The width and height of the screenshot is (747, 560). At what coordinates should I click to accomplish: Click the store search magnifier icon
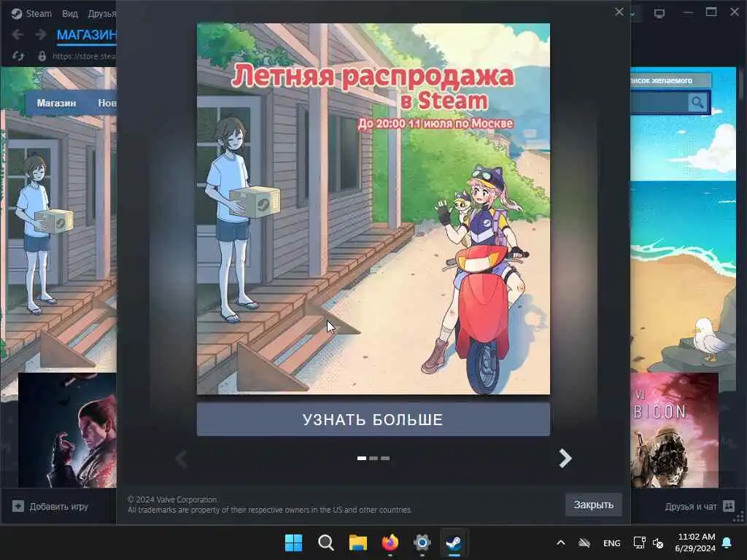(x=697, y=102)
